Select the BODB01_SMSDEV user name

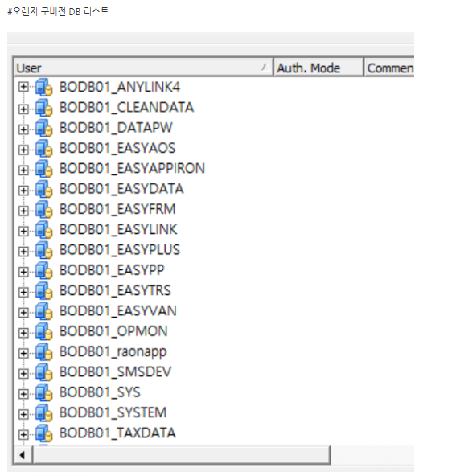point(115,372)
